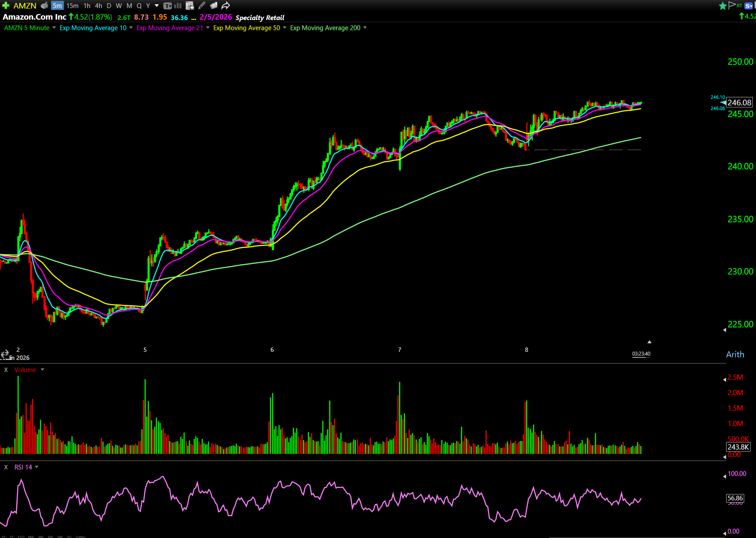Click the flag icon at top right

pyautogui.click(x=732, y=5)
